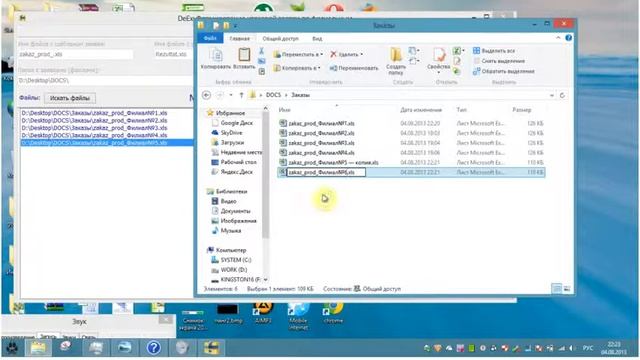Screen dimensions: 640x360
Task: Click the chrome desktop shortcut
Action: 333,312
